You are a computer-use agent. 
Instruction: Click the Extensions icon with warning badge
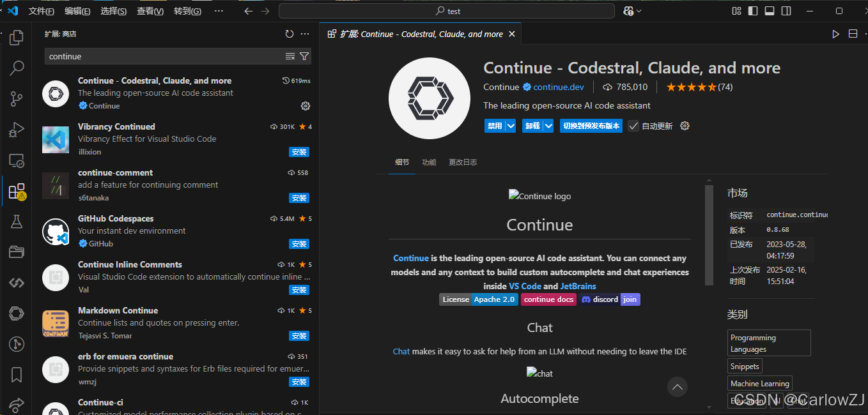[x=17, y=192]
